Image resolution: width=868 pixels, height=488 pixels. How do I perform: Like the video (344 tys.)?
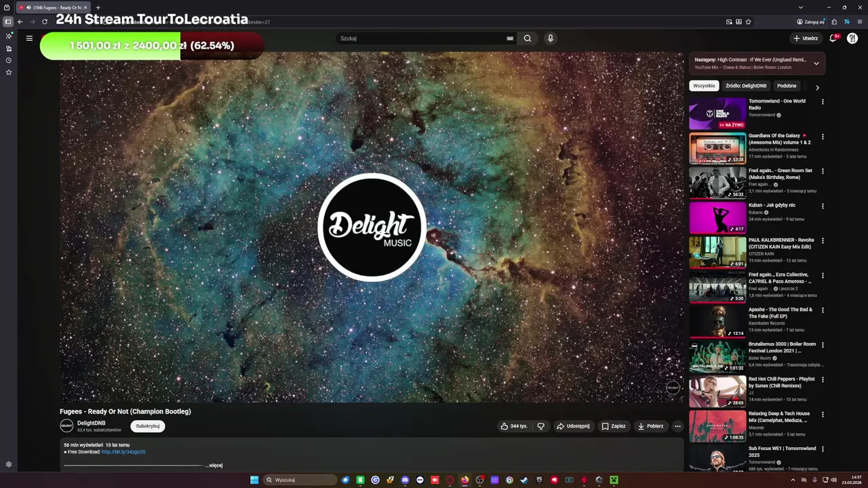pos(514,426)
